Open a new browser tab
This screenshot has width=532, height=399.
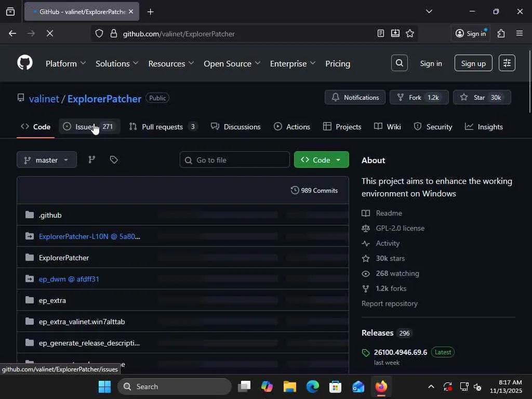[x=151, y=12]
